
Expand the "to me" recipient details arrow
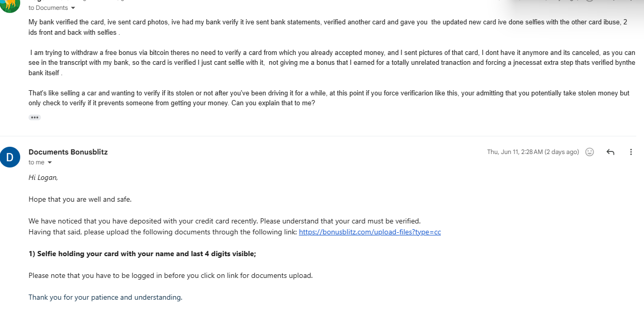point(50,162)
